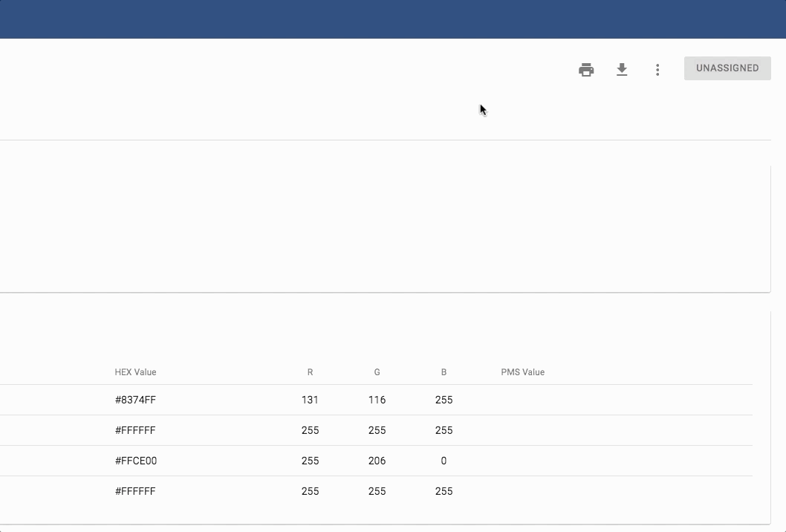Click the G value 116
Viewport: 786px width, 532px height.
coord(377,400)
